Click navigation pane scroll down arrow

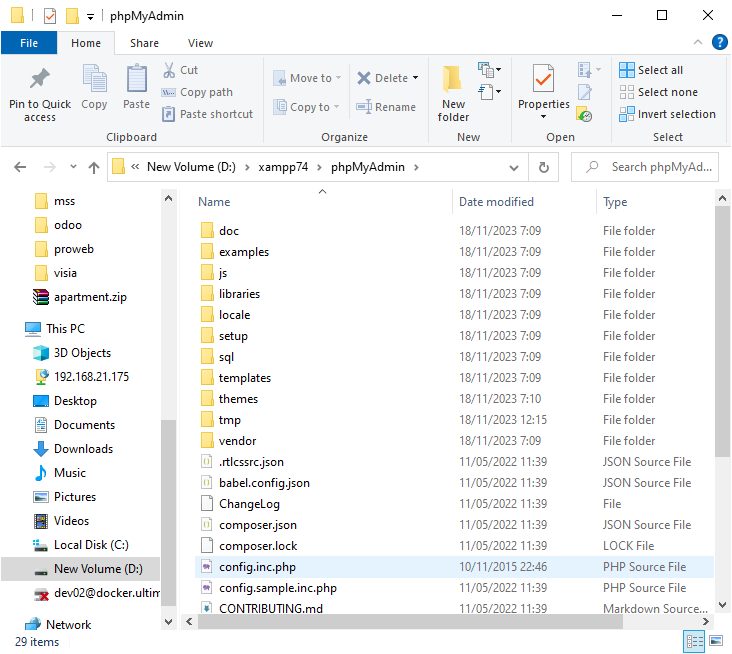point(169,622)
